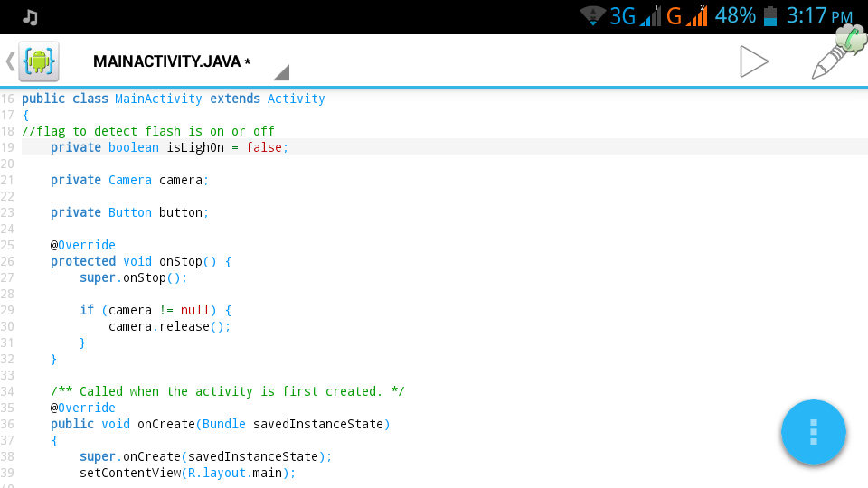Click 'super.onCreate(savedInstanceState);' statement
This screenshot has width=868, height=488.
(205, 456)
